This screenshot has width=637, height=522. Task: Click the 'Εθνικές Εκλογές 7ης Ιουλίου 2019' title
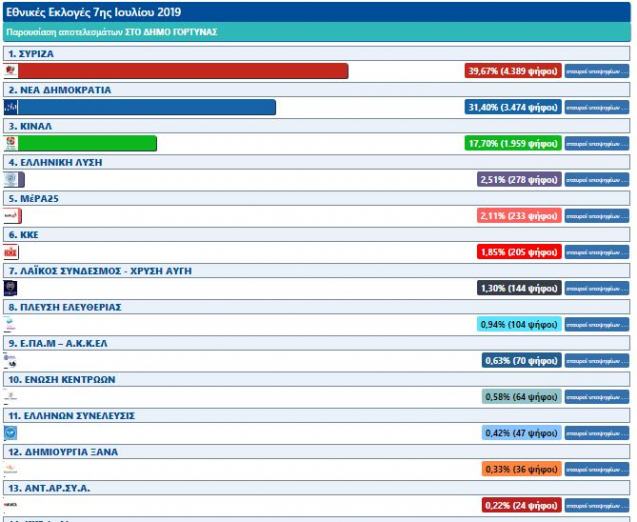(x=94, y=12)
